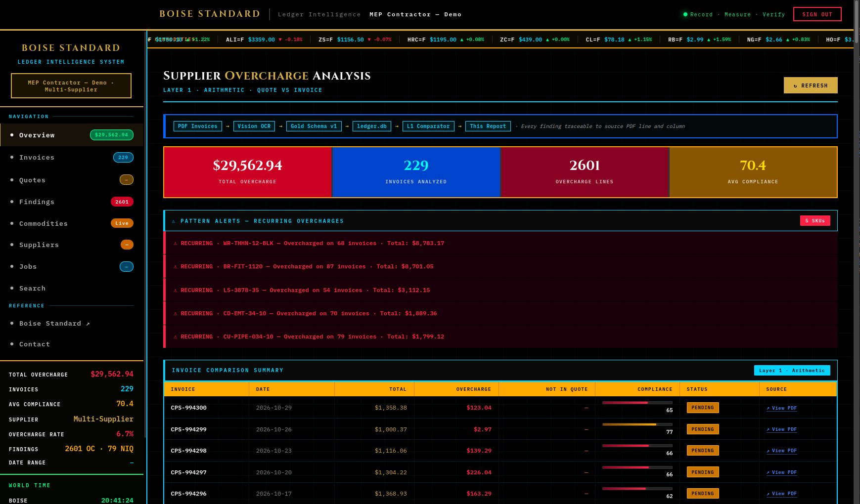Select the Total Overcharge red card

pyautogui.click(x=247, y=172)
